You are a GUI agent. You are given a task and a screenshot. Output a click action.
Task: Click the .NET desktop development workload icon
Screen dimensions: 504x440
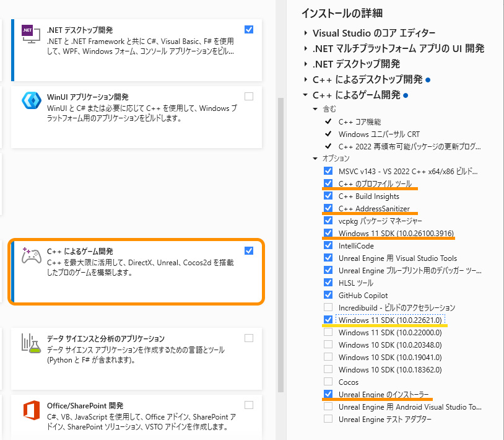(31, 33)
